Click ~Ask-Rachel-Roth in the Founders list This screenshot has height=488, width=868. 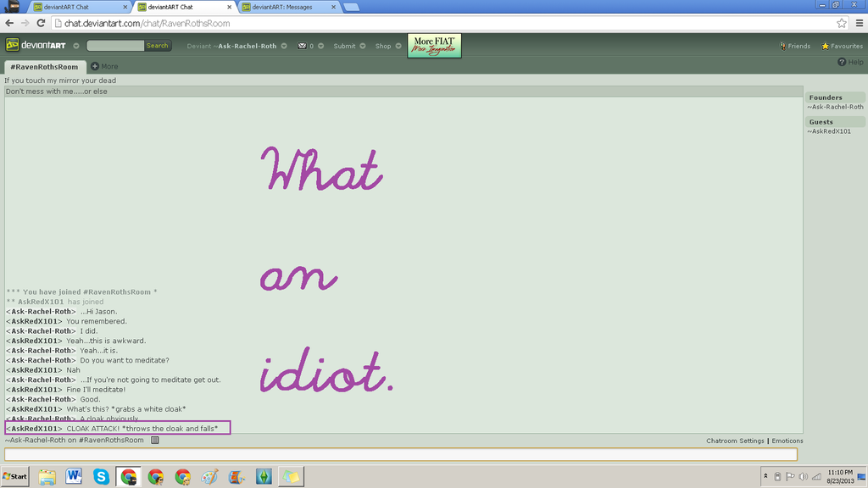(x=835, y=107)
